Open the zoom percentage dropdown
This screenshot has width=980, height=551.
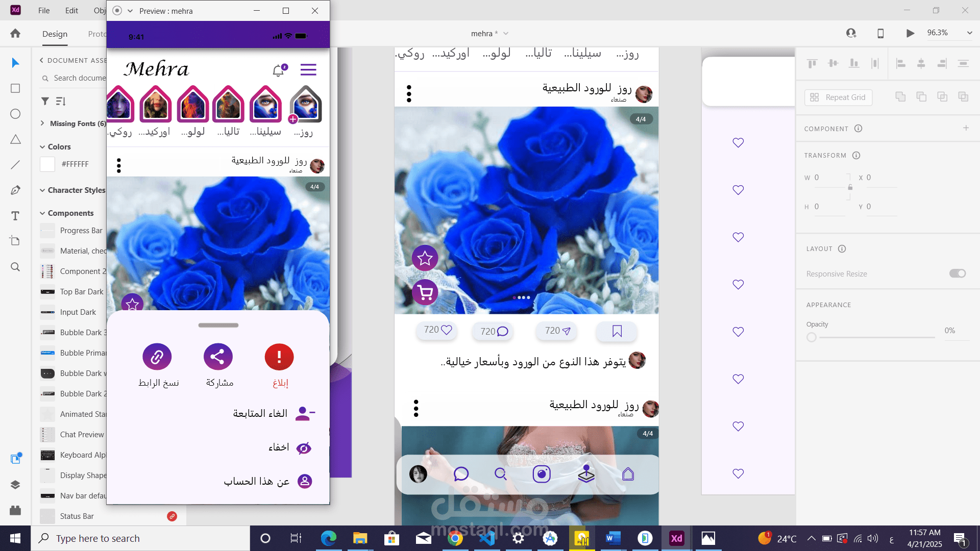point(969,33)
